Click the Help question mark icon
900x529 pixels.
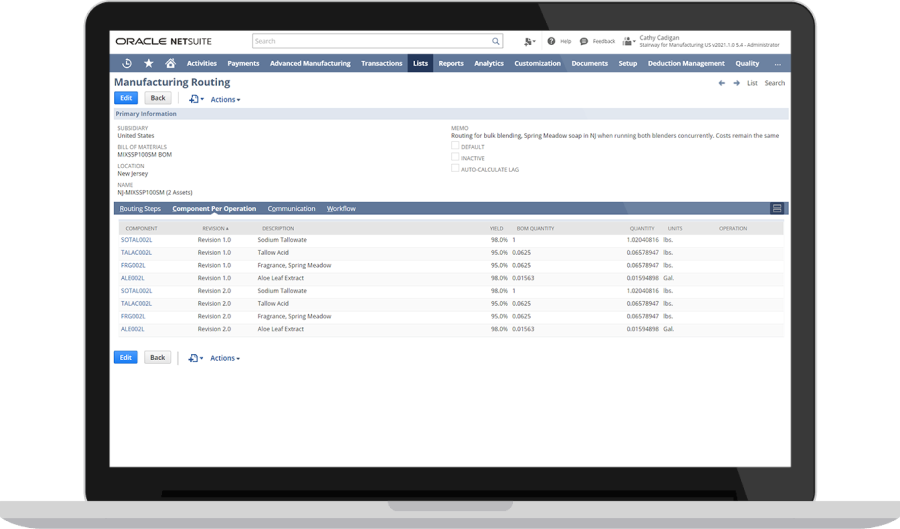(551, 41)
